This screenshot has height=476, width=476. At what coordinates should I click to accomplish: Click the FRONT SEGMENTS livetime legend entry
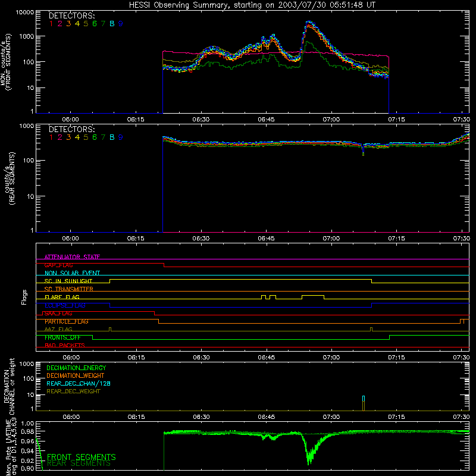82,457
